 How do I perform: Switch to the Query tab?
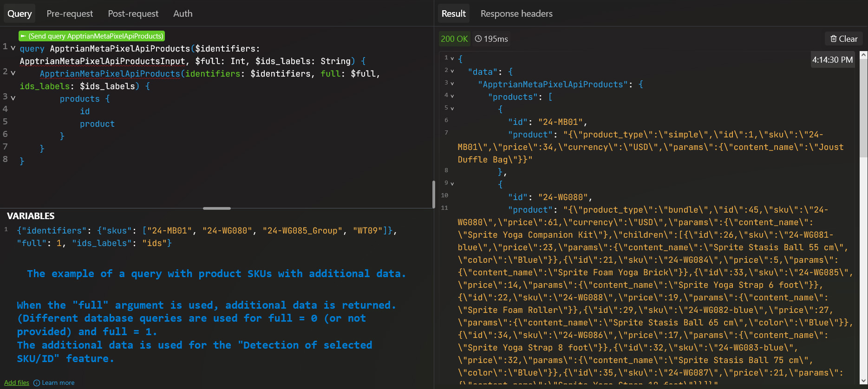pos(20,13)
